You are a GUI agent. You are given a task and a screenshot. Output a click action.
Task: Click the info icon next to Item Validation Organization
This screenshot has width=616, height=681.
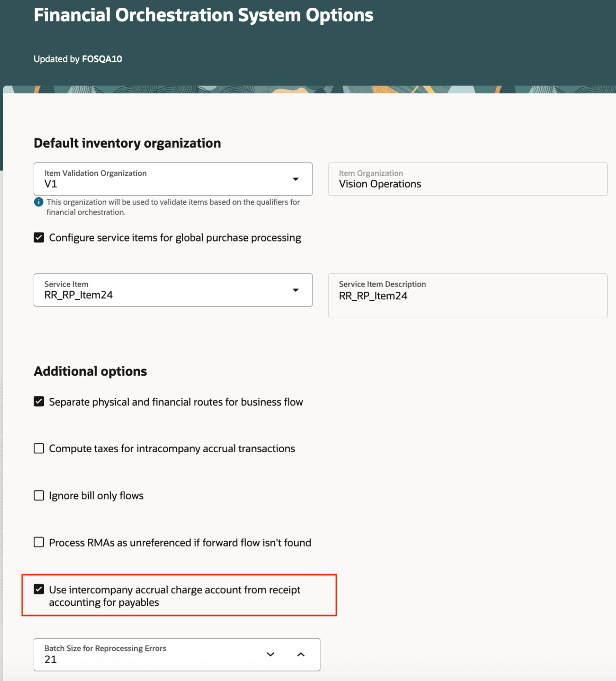39,202
